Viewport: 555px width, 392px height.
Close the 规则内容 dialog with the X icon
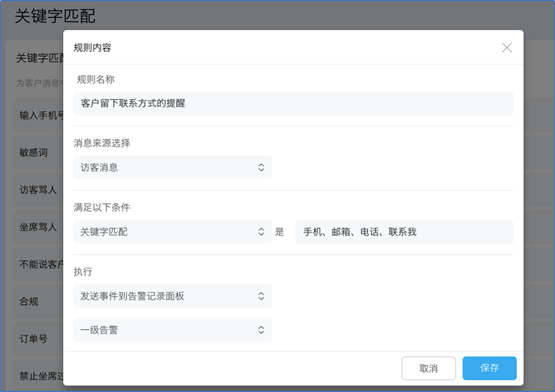tap(507, 47)
